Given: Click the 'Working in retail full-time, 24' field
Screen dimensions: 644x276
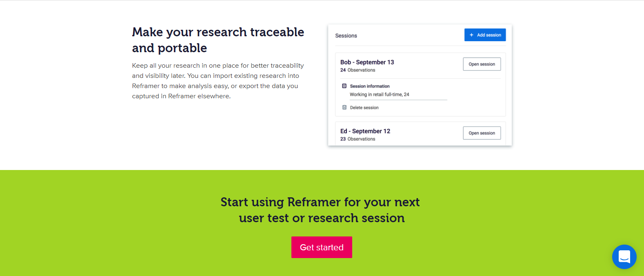Looking at the screenshot, I should pyautogui.click(x=398, y=95).
